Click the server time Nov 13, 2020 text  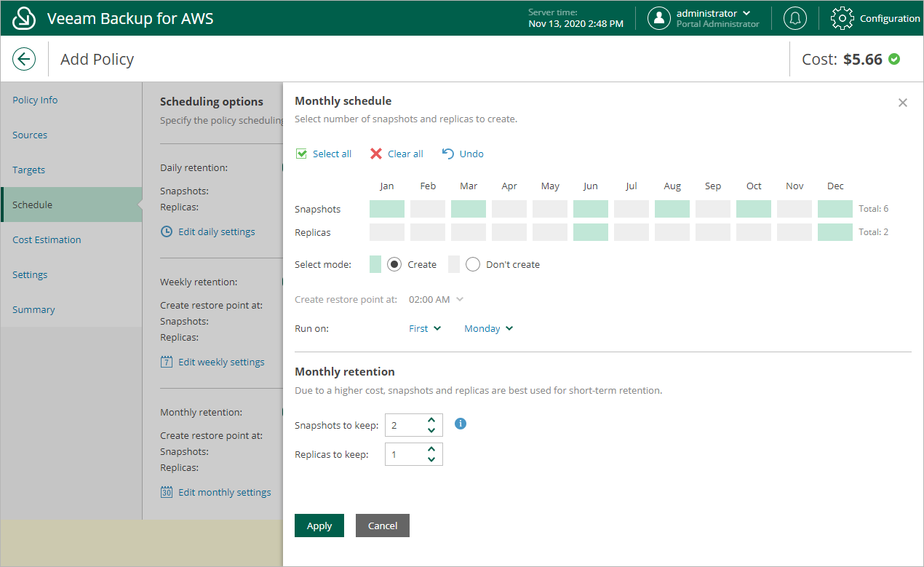point(575,24)
